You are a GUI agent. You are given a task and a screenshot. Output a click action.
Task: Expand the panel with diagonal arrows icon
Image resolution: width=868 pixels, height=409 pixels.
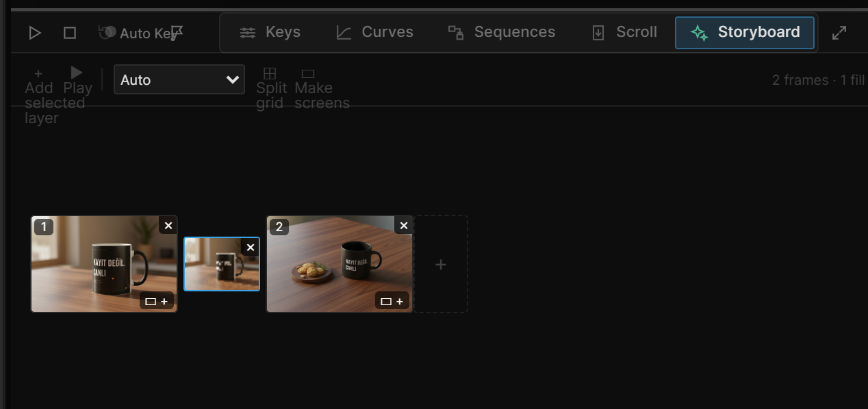coord(839,33)
